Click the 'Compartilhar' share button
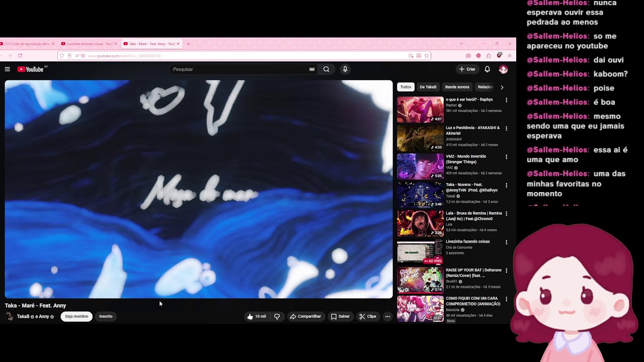 (x=305, y=317)
